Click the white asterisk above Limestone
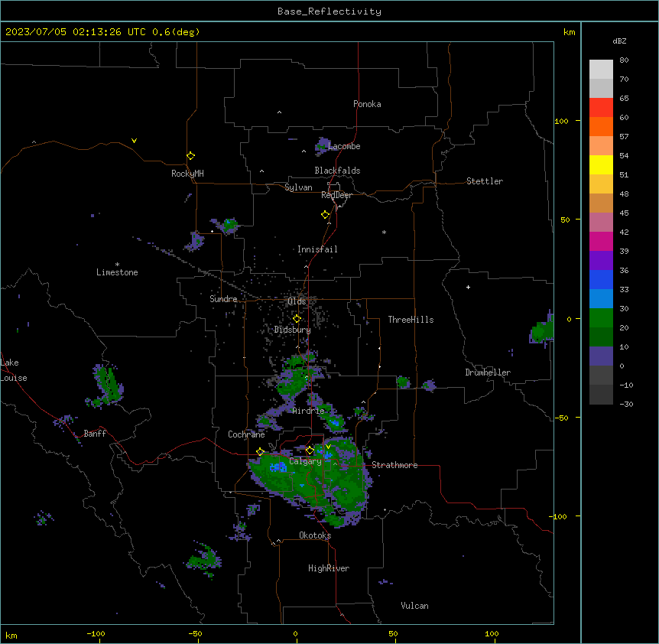The height and width of the screenshot is (644, 659). pyautogui.click(x=117, y=265)
